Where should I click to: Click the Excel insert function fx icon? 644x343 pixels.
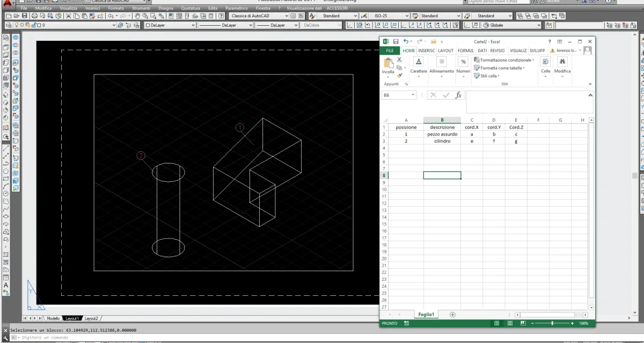[458, 95]
